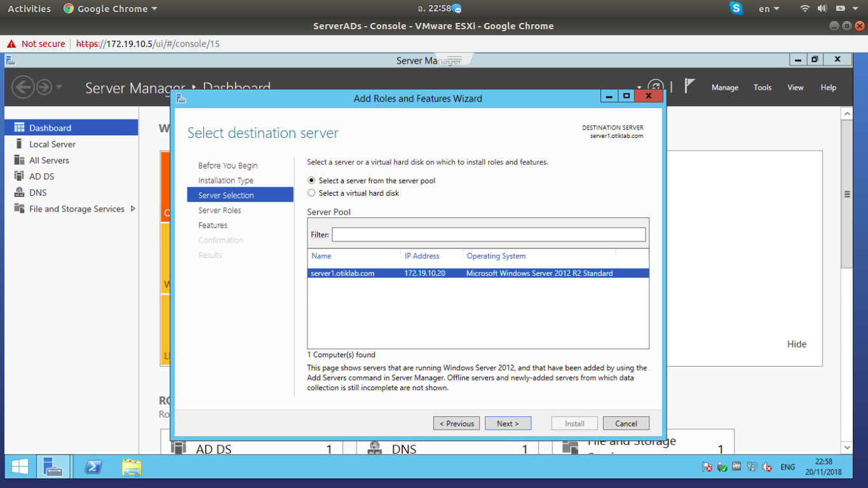Go forward with the Server Manager forward arrow

(x=44, y=87)
